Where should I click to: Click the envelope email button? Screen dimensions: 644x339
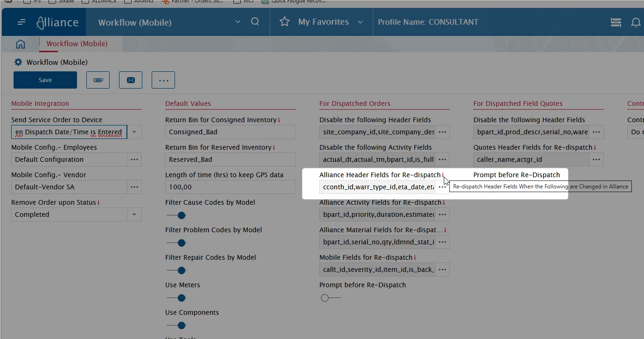pyautogui.click(x=131, y=80)
